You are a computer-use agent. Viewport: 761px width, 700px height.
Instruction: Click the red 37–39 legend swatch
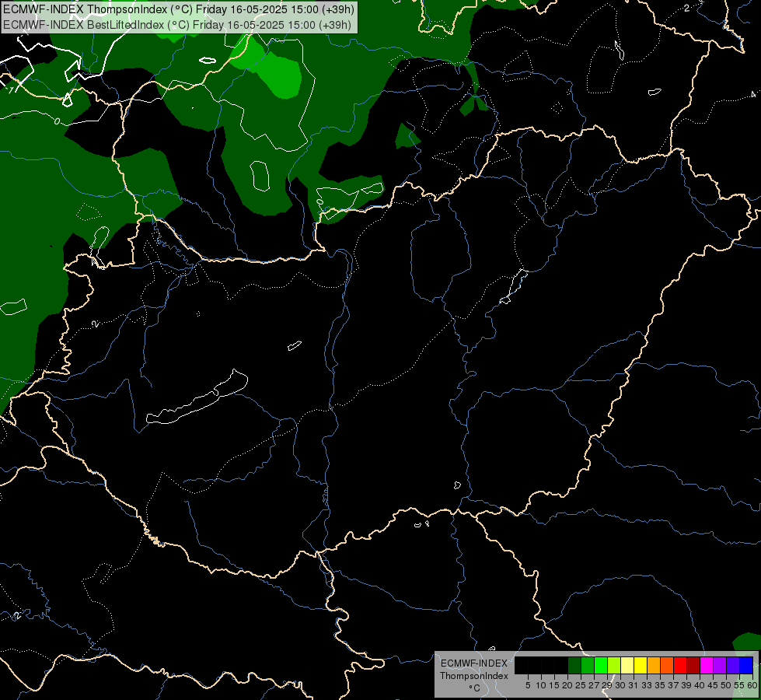(680, 665)
